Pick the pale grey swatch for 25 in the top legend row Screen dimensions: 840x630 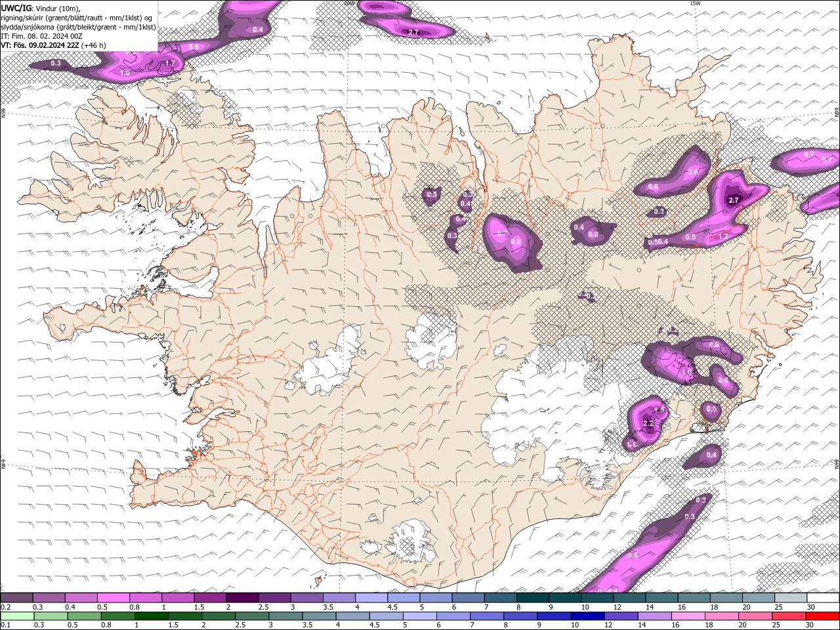point(791,598)
